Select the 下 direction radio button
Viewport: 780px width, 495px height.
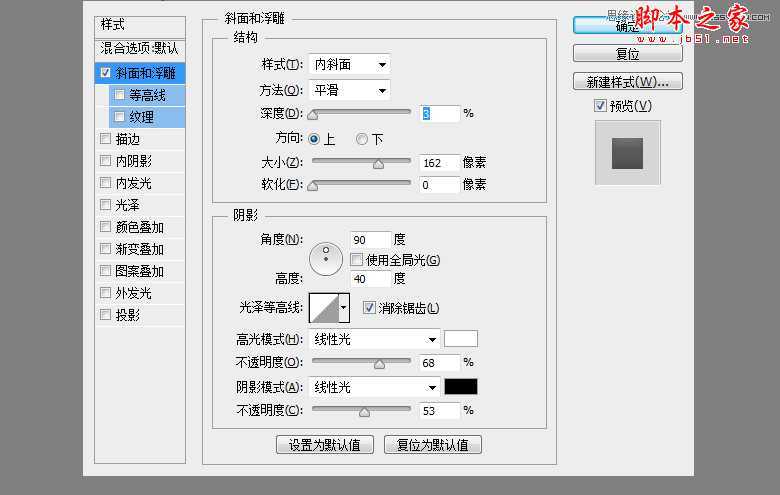coord(362,139)
